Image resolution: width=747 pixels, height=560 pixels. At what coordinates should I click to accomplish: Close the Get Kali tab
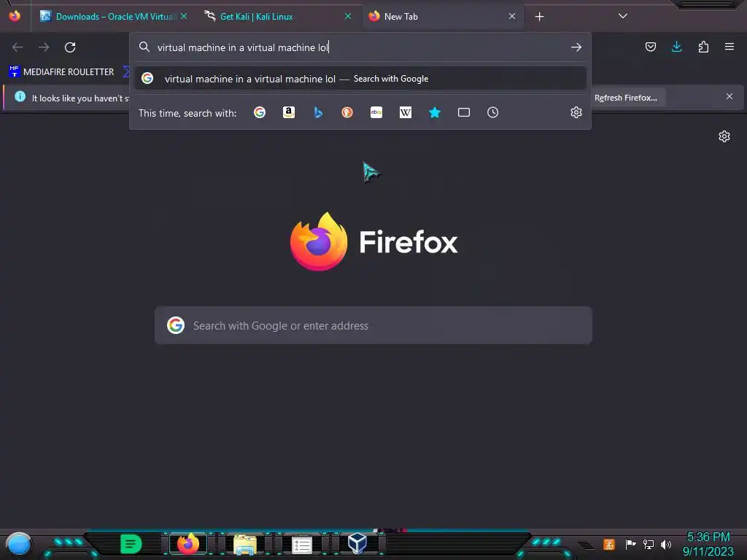pos(348,17)
